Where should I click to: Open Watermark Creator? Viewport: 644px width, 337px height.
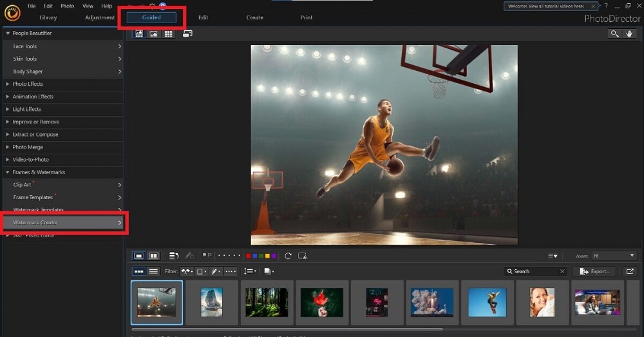[63, 223]
